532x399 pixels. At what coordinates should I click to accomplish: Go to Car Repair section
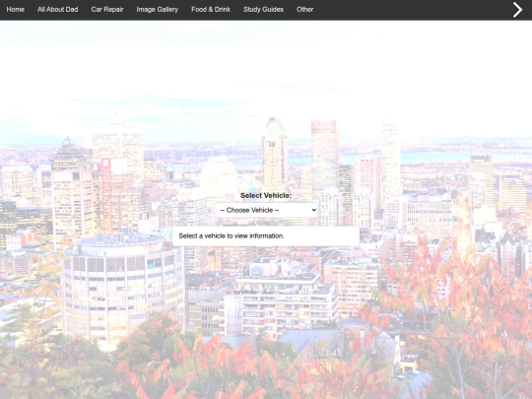[107, 10]
